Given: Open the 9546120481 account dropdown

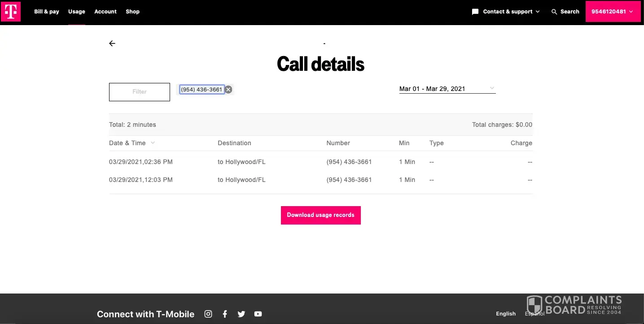Looking at the screenshot, I should click(613, 12).
